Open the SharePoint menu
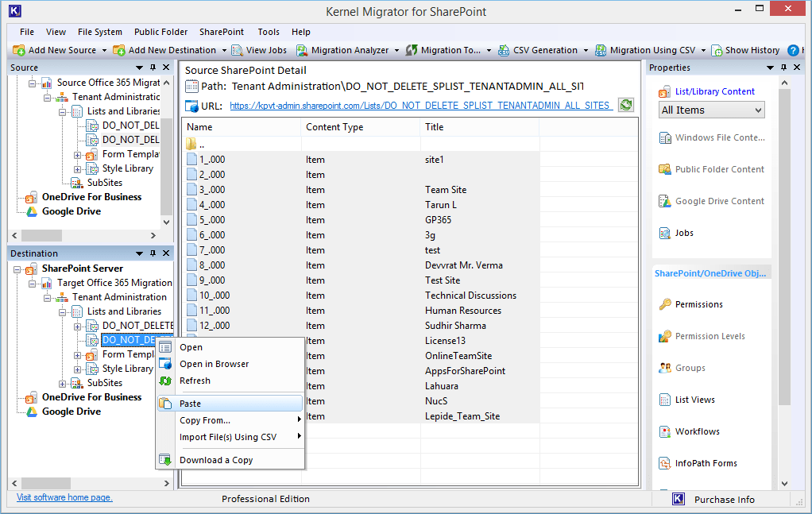812x514 pixels. pyautogui.click(x=222, y=32)
